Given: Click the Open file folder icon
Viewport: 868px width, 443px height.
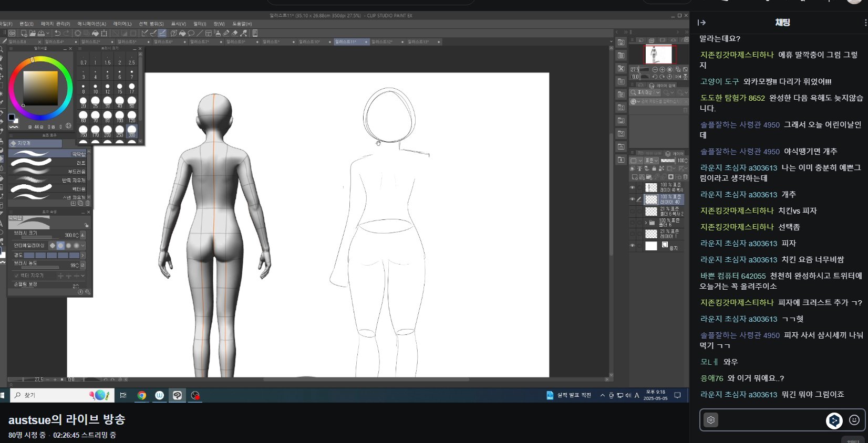Looking at the screenshot, I should (33, 33).
